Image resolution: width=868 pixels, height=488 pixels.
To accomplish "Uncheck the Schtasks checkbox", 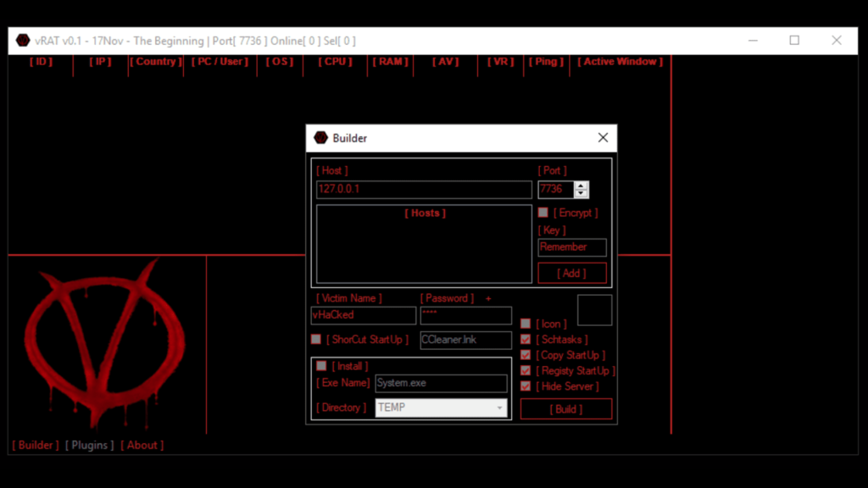I will click(526, 339).
